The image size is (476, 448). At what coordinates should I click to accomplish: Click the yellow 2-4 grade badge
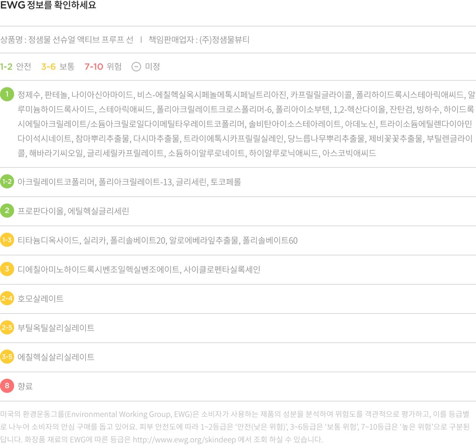(x=7, y=298)
